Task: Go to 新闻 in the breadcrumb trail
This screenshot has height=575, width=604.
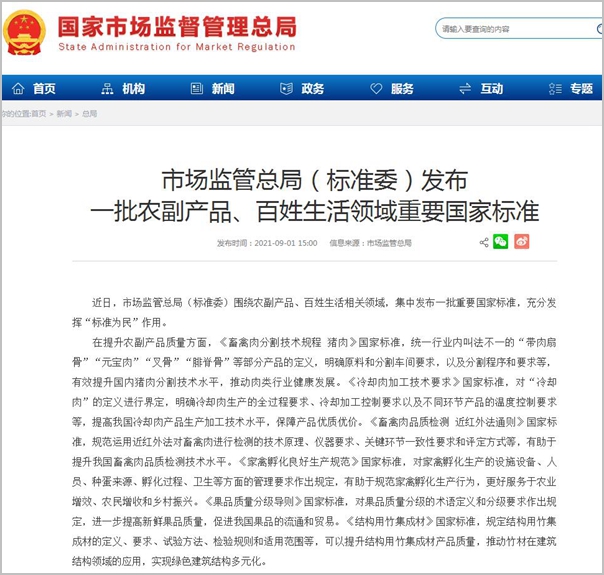Action: (x=63, y=114)
